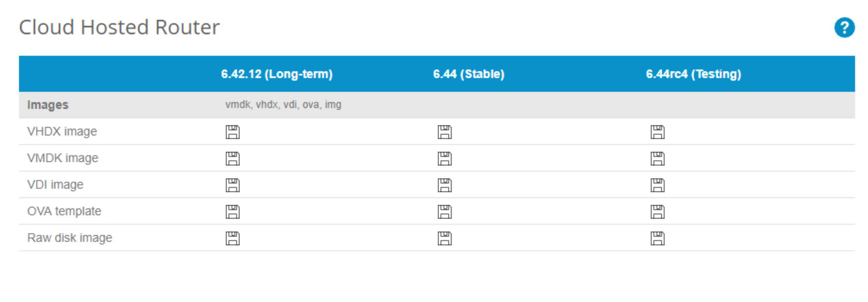
Task: Download Raw disk image for 6.42.12 Long-term
Action: click(233, 238)
